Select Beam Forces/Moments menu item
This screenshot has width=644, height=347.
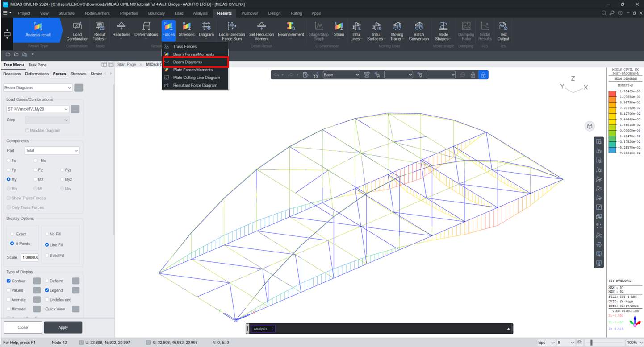[x=195, y=54]
